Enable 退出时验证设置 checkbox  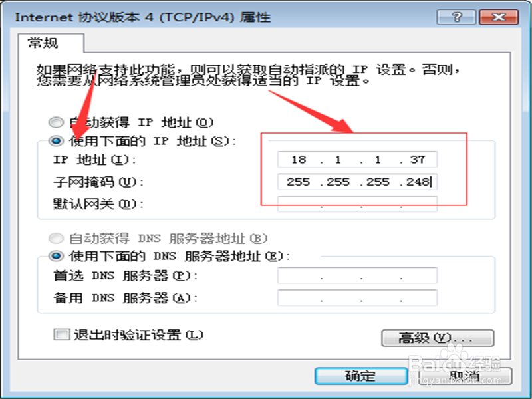click(x=61, y=334)
